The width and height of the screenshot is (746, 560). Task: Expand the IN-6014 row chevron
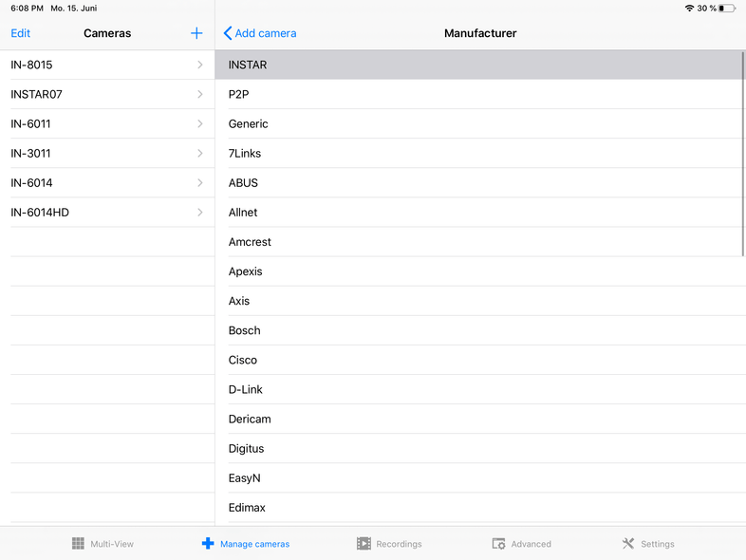point(200,182)
